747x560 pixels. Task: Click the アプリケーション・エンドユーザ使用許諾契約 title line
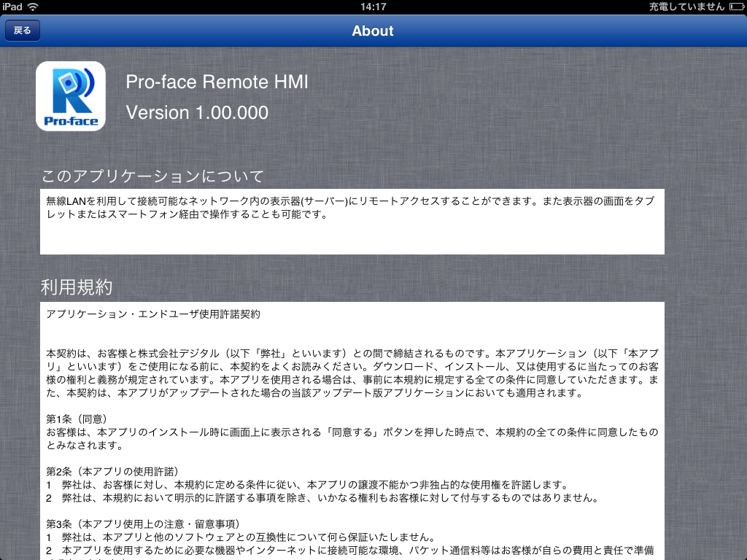coord(152,315)
